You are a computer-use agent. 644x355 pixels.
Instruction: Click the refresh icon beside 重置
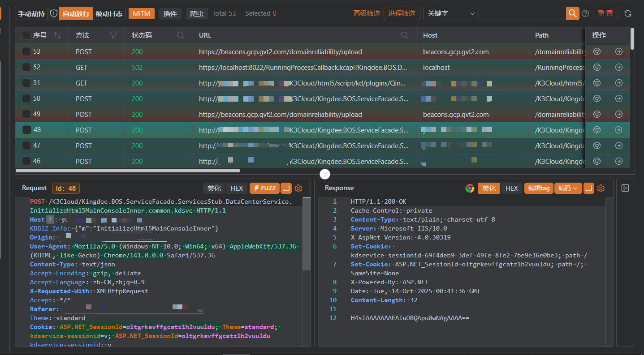pyautogui.click(x=628, y=13)
